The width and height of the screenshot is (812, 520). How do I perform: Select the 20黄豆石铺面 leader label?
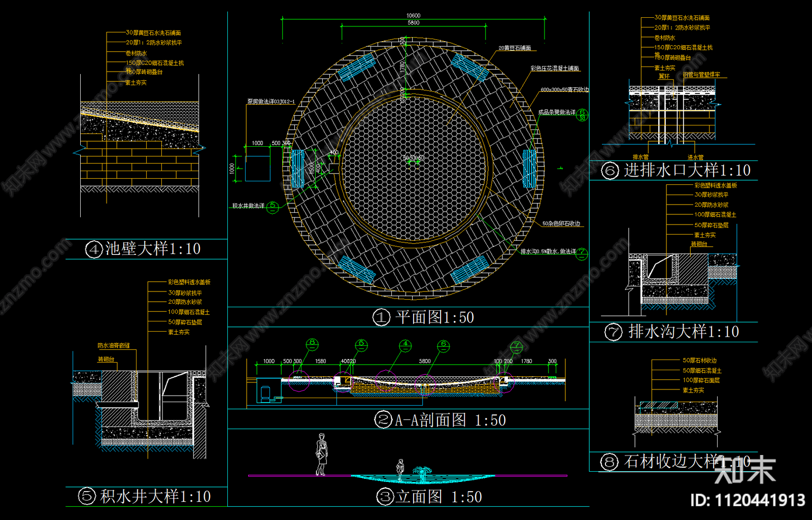click(x=515, y=48)
